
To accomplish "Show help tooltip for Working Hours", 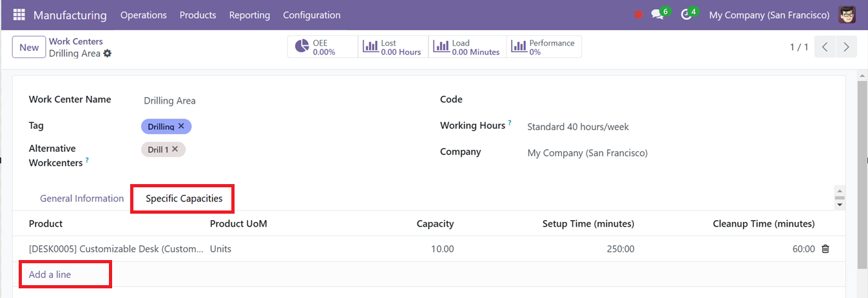I will [x=510, y=122].
